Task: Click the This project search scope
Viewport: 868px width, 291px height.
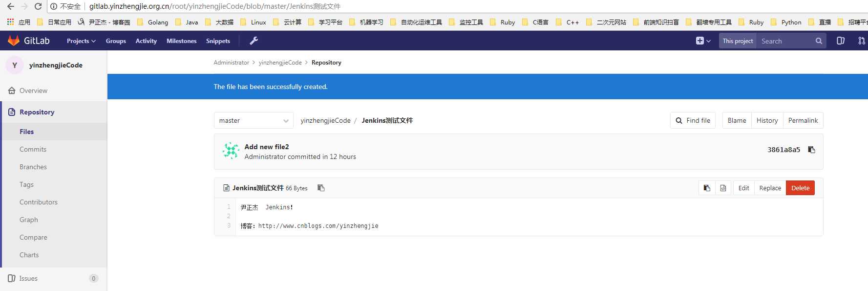Action: 738,41
